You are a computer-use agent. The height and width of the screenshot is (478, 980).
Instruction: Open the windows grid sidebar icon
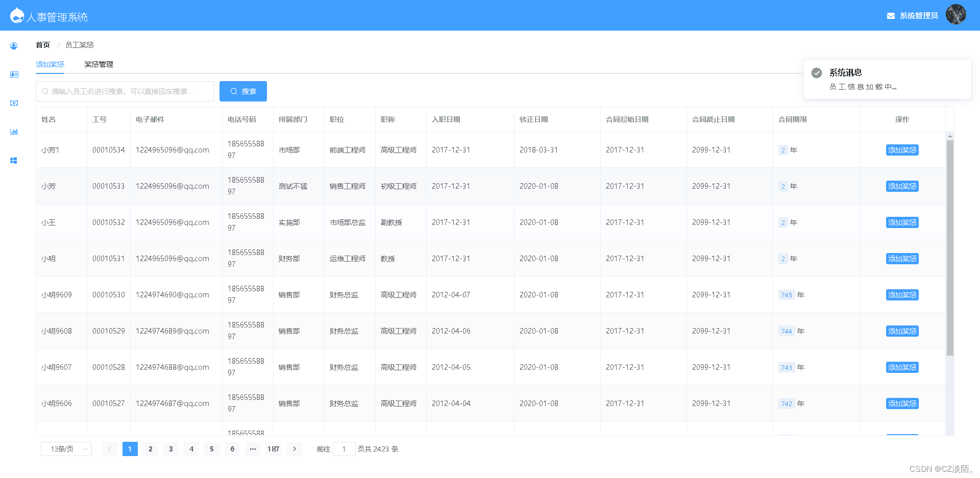click(x=14, y=160)
